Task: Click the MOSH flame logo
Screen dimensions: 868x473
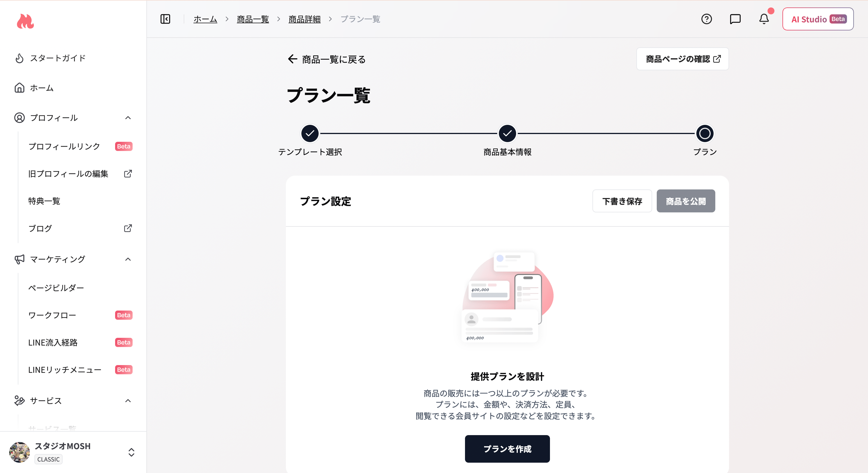Action: point(25,22)
